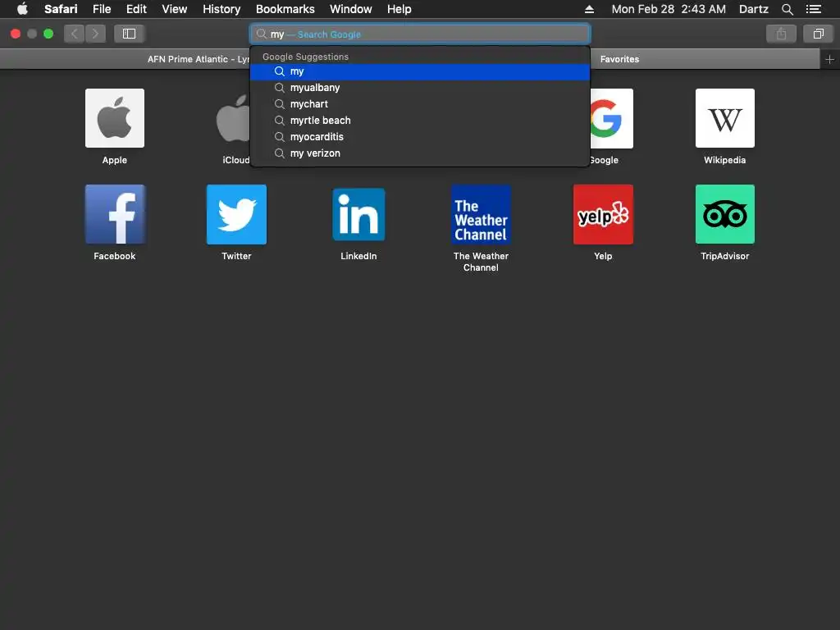Image resolution: width=840 pixels, height=630 pixels.
Task: Click the eject icon in menu bar
Action: click(x=589, y=9)
